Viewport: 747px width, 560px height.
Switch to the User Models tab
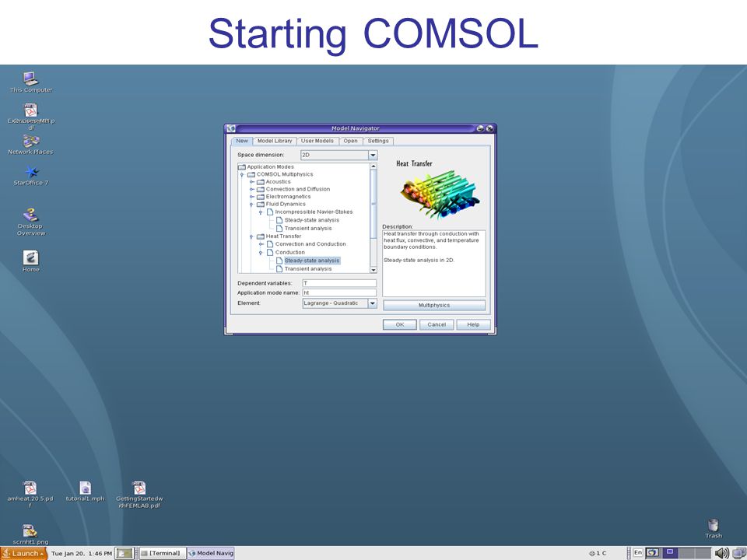[x=317, y=141]
